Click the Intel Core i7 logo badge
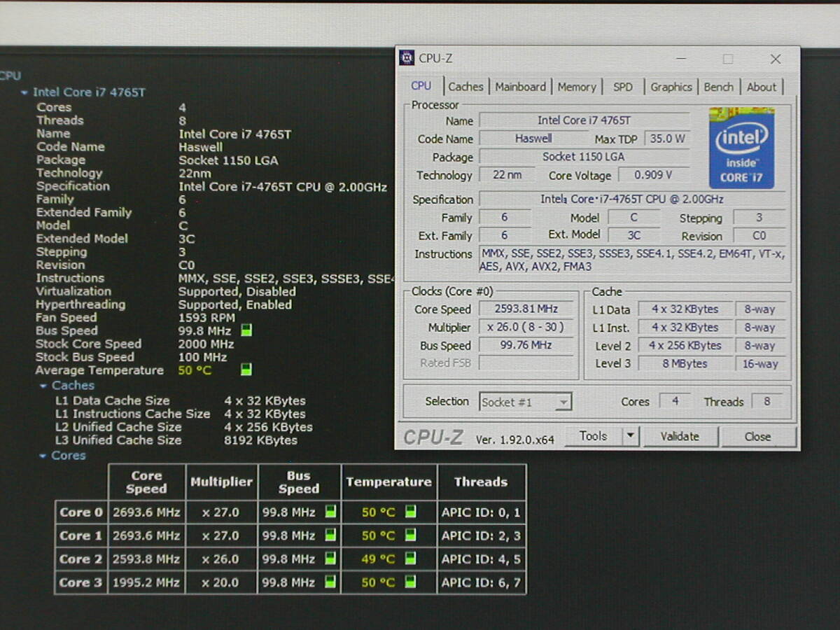 (741, 148)
